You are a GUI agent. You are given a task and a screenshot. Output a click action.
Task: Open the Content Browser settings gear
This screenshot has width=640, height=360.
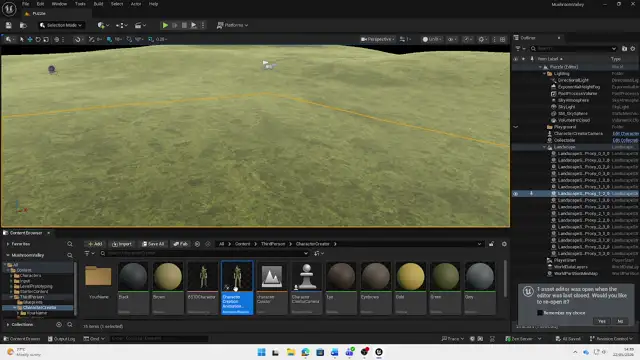point(504,244)
